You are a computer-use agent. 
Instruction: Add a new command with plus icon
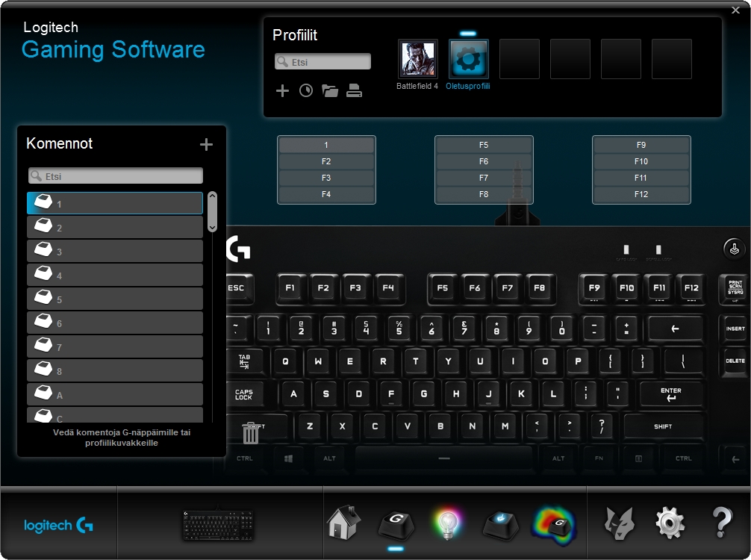point(207,144)
